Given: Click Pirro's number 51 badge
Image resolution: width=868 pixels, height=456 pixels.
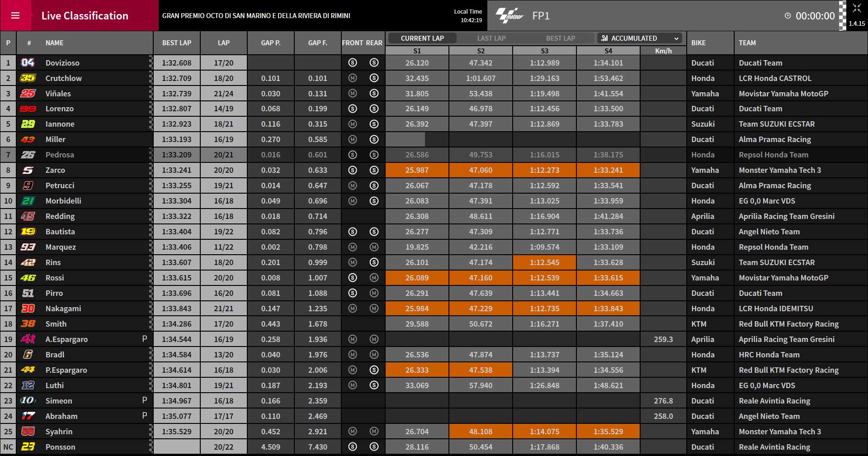Looking at the screenshot, I should coord(28,293).
